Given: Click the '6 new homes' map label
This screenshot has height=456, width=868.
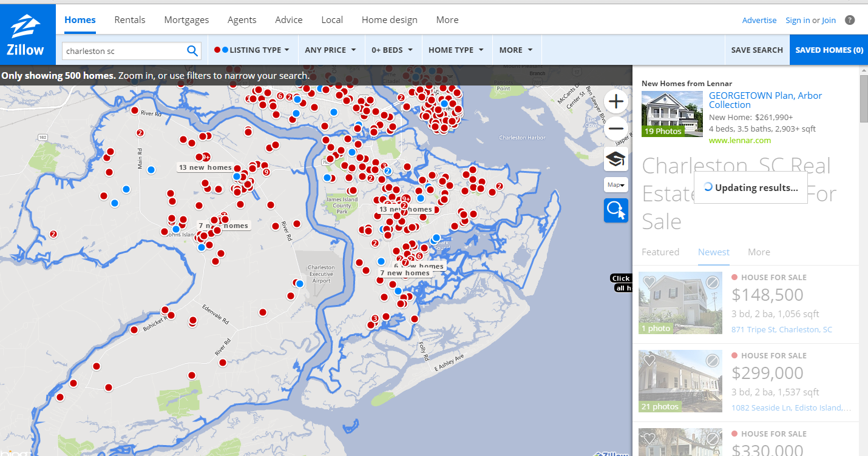Looking at the screenshot, I should (x=419, y=266).
